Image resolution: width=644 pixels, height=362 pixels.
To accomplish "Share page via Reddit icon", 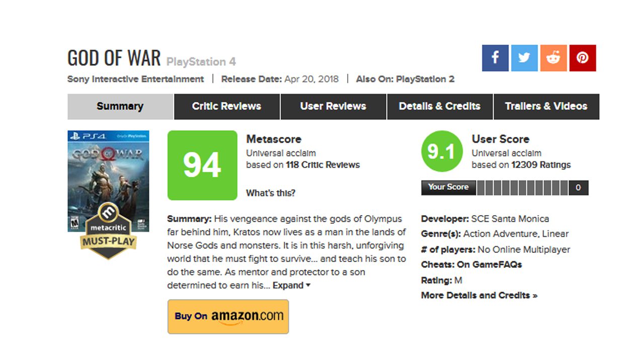I will point(553,58).
